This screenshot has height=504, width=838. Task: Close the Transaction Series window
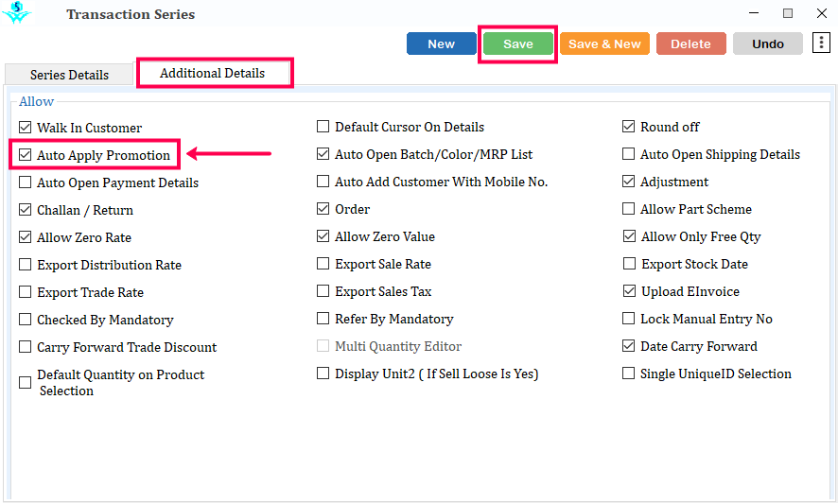[x=822, y=13]
